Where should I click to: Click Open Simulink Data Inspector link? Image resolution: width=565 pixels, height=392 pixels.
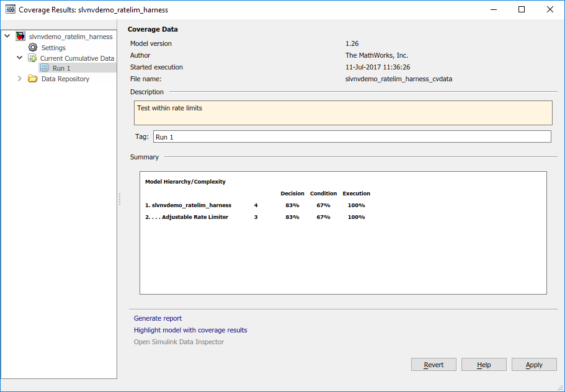(x=179, y=342)
